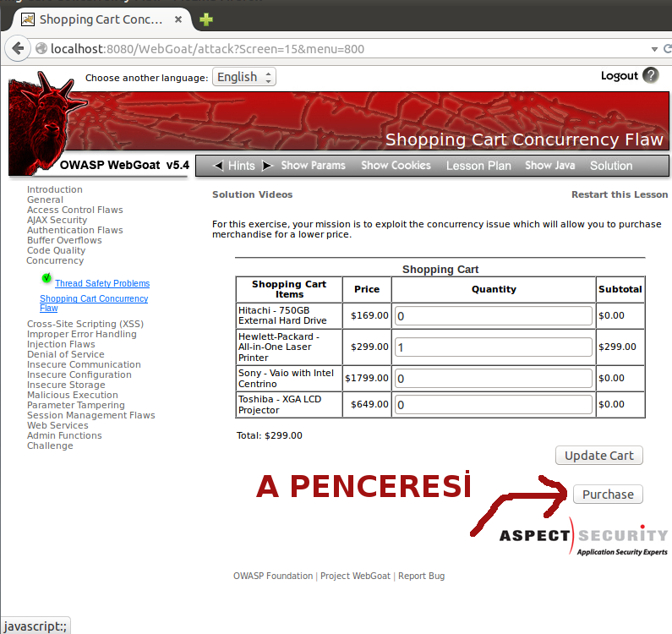Expand Insecure Storage category
The image size is (672, 634).
66,385
